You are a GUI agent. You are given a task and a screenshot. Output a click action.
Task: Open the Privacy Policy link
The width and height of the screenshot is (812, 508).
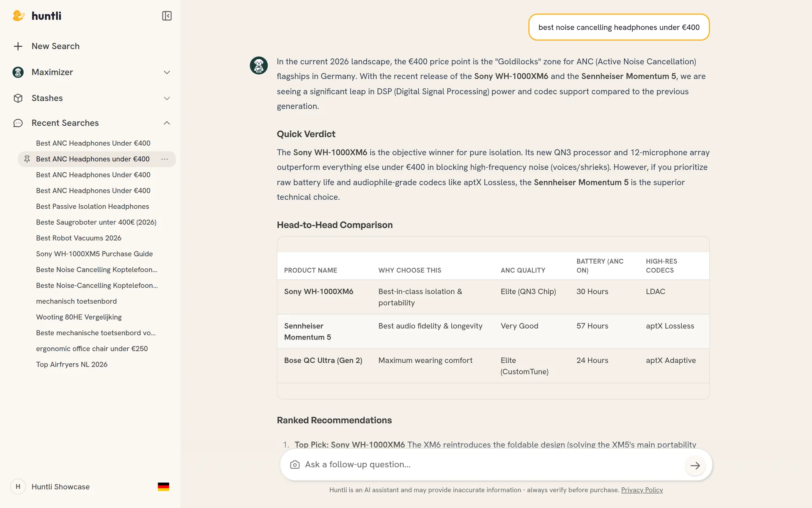point(642,490)
